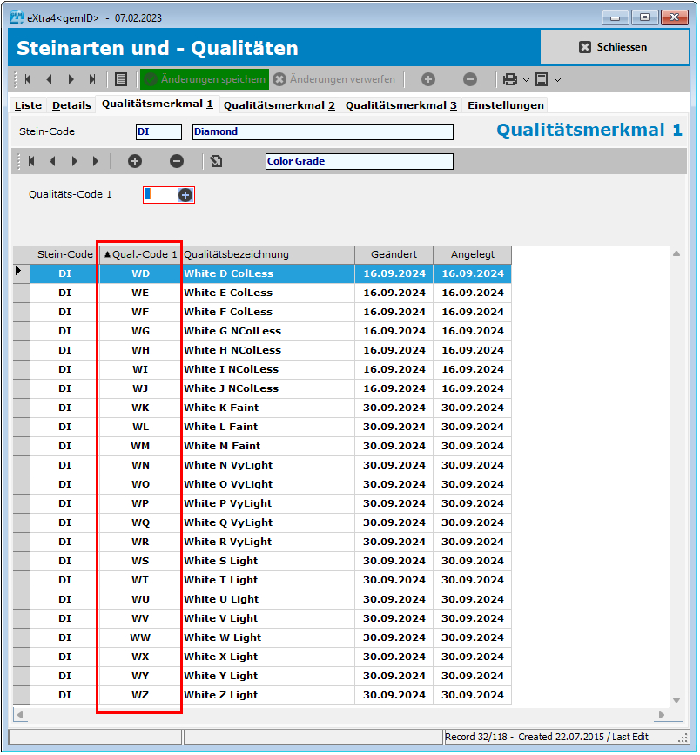Click the edit icon beside Color Grade
The height and width of the screenshot is (755, 700).
216,161
